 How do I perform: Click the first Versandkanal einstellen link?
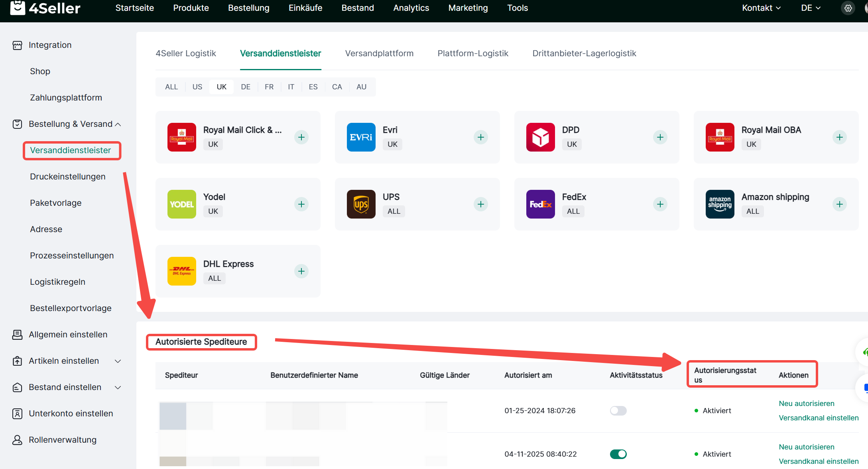click(819, 418)
